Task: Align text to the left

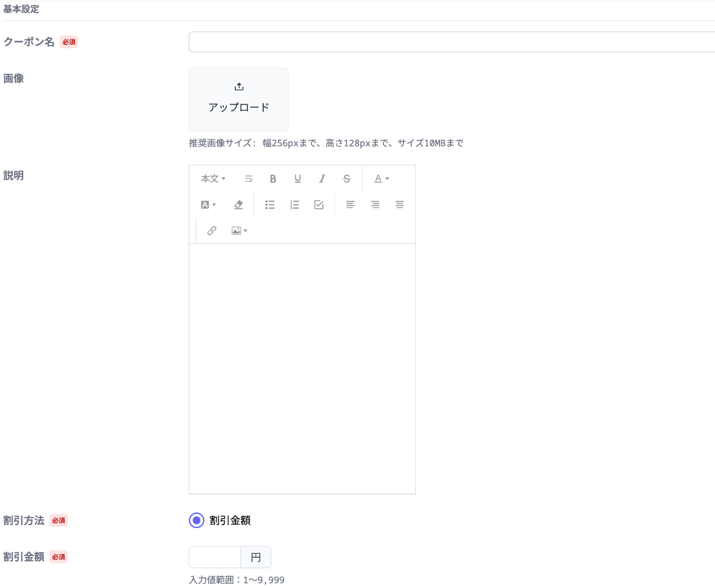Action: coord(351,205)
